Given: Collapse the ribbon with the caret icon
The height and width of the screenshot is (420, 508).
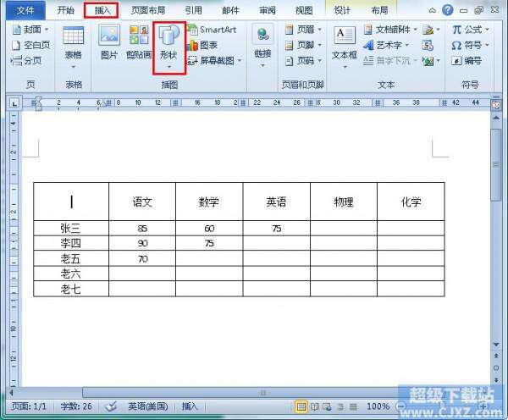Looking at the screenshot, I should point(432,11).
